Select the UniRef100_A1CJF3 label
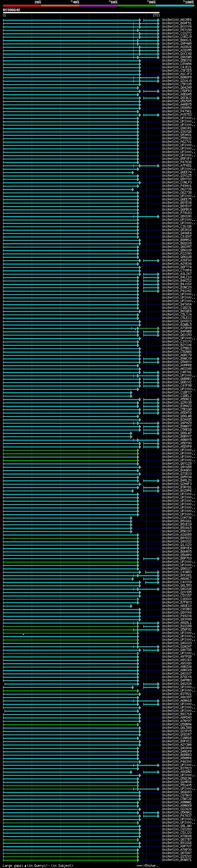The width and height of the screenshot is (197, 868). click(177, 74)
